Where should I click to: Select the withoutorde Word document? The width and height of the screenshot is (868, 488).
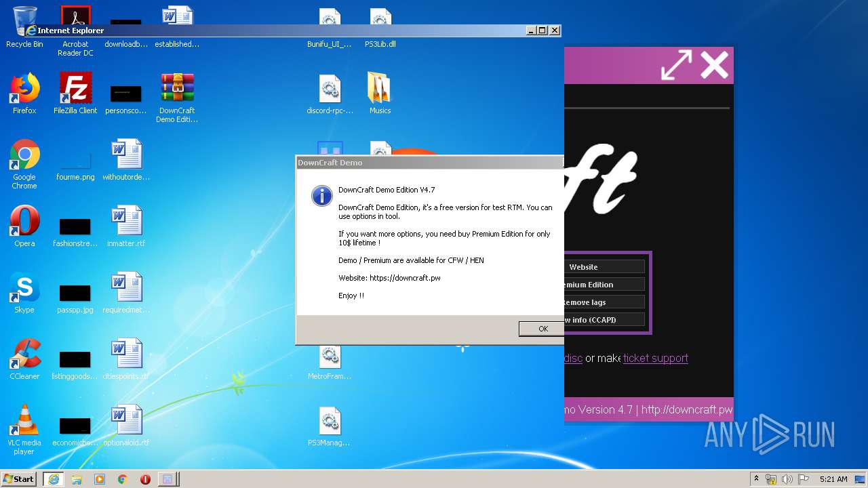click(x=126, y=160)
